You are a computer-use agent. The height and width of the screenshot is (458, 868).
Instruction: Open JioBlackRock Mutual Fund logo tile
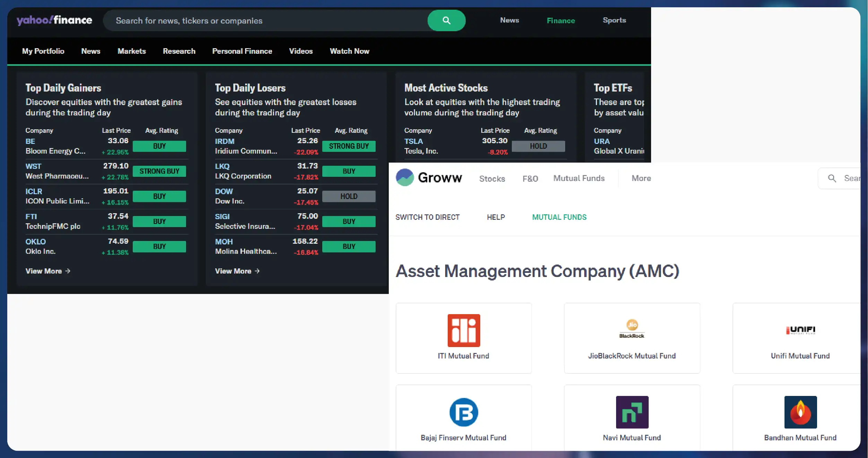tap(632, 329)
